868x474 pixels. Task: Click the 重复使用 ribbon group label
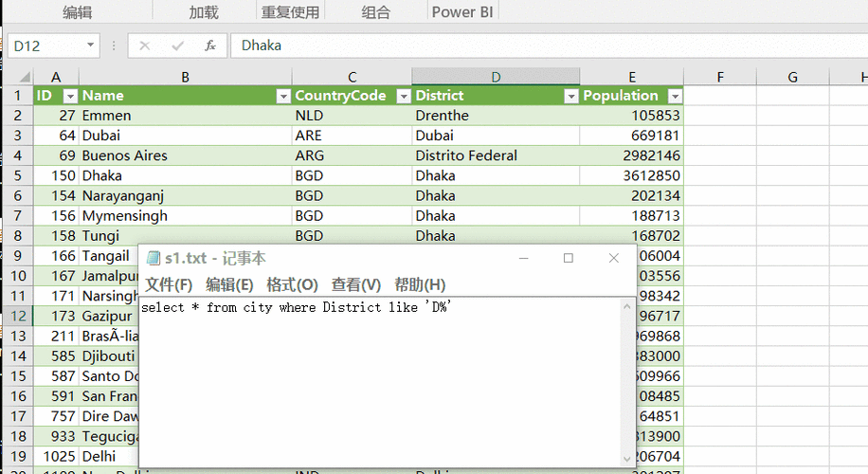coord(290,12)
